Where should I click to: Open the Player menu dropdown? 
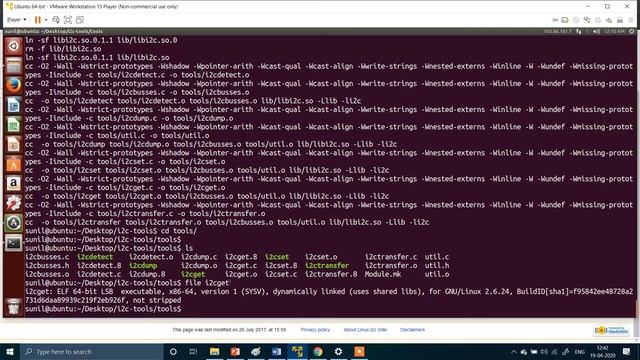(x=16, y=20)
